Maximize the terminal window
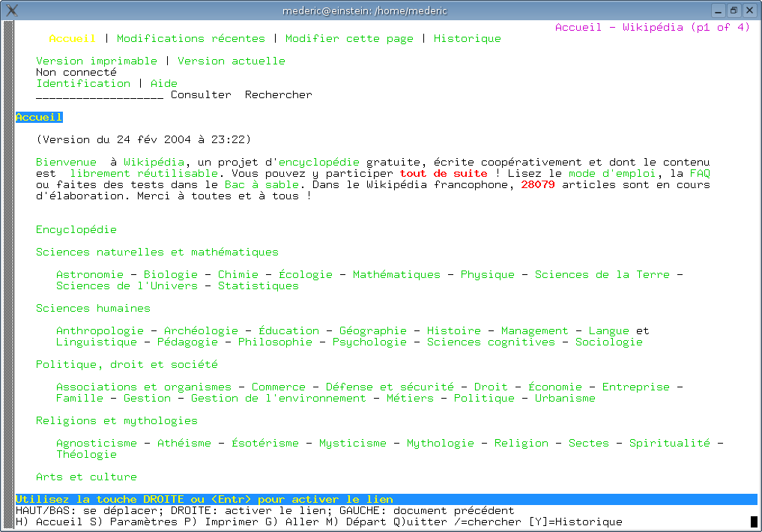 point(734,10)
